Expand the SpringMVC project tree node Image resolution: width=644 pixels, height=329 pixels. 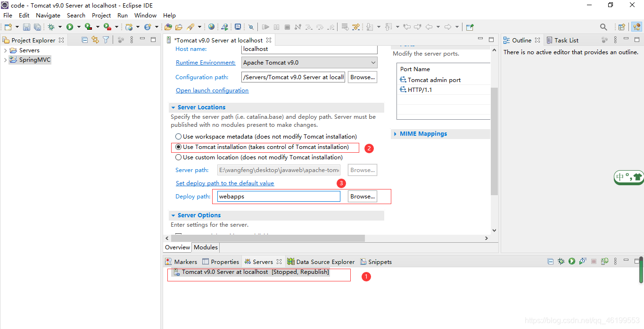pos(5,60)
